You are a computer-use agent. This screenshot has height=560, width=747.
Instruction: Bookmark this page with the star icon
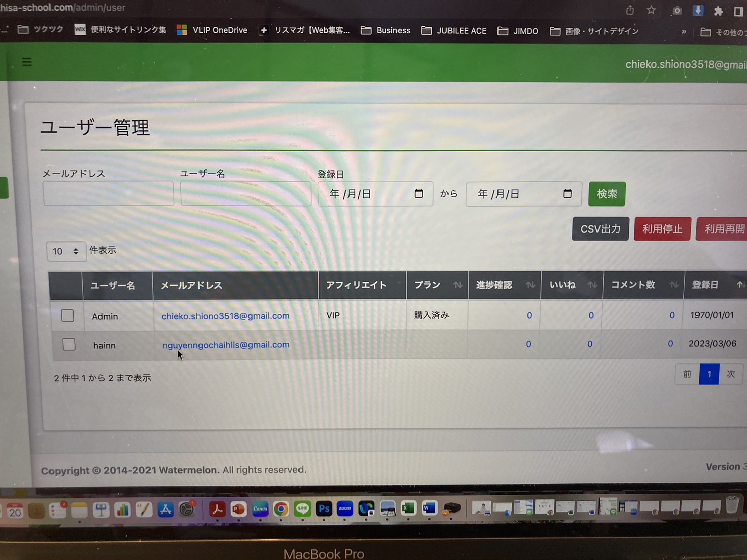[651, 10]
